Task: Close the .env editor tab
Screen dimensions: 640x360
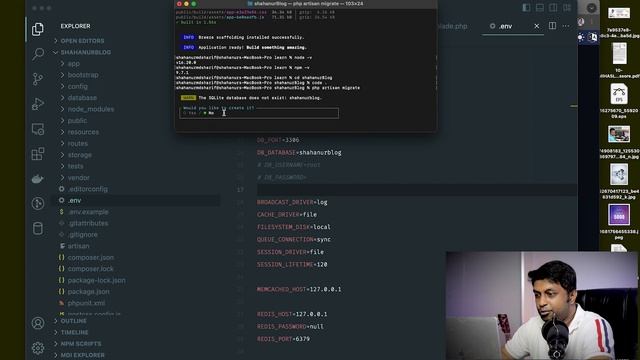Action: pyautogui.click(x=536, y=26)
